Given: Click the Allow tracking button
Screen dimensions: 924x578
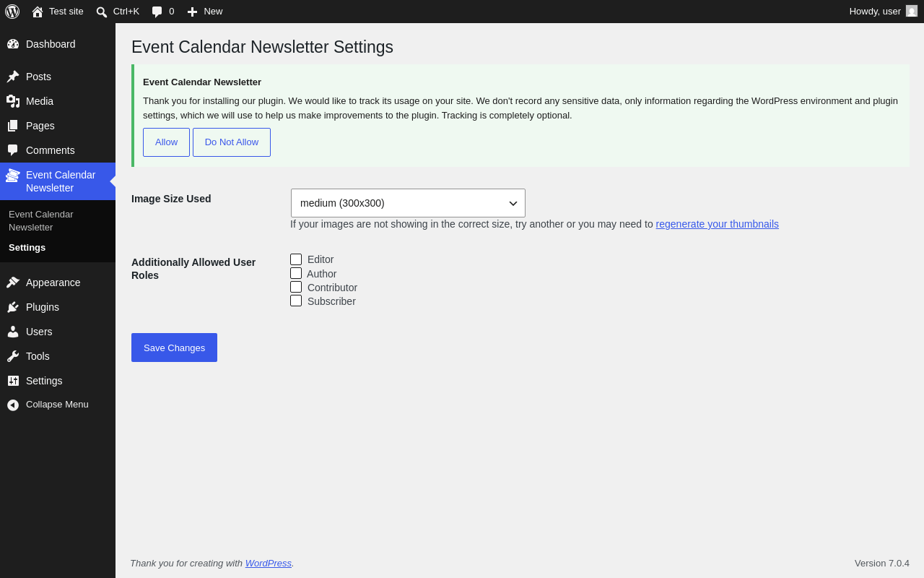Looking at the screenshot, I should coord(166,142).
